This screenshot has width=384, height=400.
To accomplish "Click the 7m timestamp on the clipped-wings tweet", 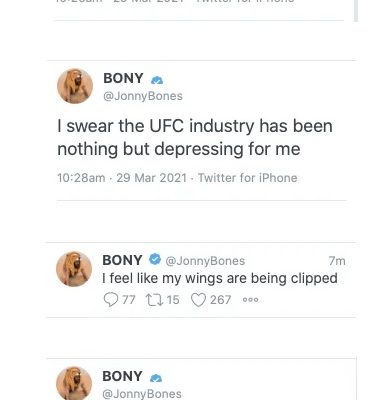I will pyautogui.click(x=337, y=261).
